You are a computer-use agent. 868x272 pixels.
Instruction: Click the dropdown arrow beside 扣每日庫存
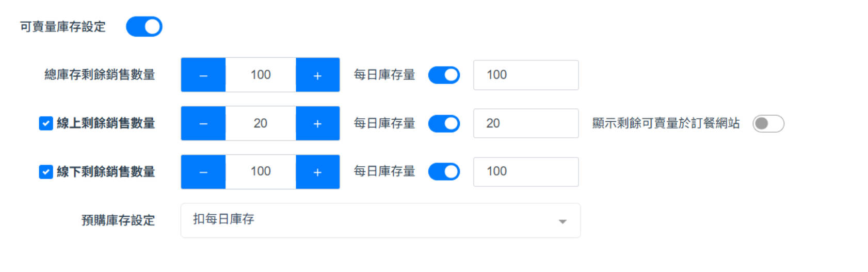coord(562,221)
